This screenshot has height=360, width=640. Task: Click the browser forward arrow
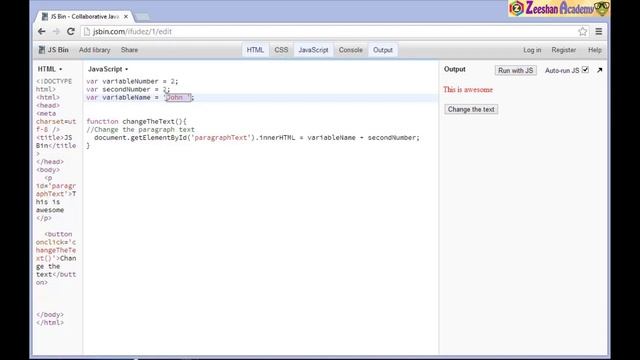(x=56, y=31)
